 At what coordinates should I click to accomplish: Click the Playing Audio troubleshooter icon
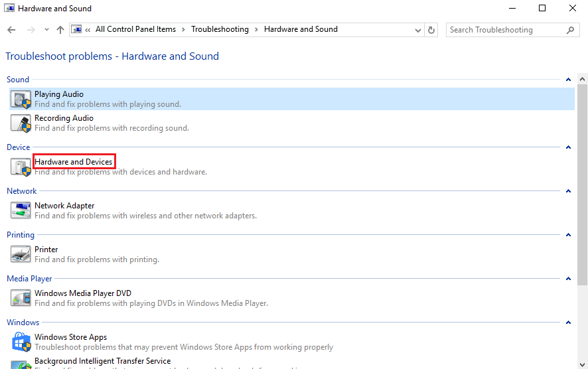pyautogui.click(x=21, y=100)
